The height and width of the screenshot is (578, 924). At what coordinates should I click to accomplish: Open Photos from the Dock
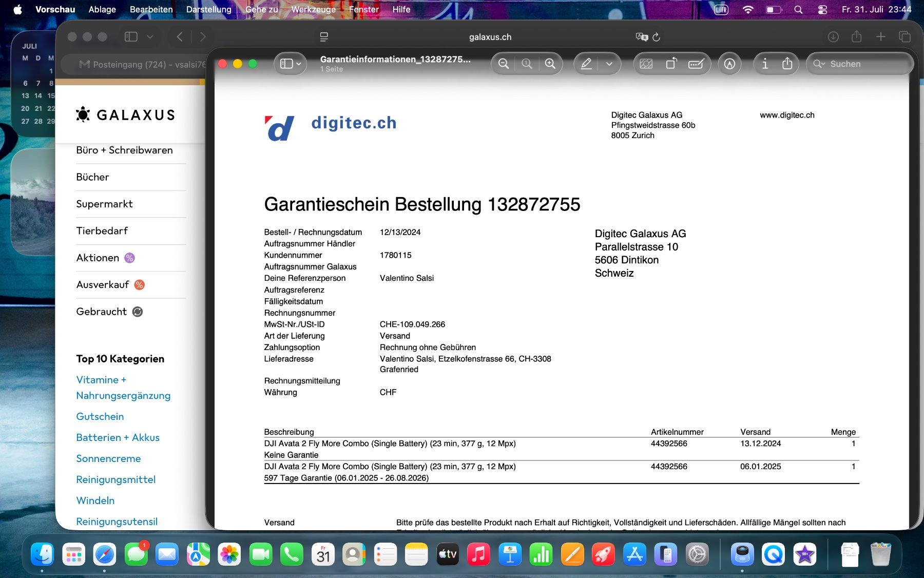click(229, 555)
